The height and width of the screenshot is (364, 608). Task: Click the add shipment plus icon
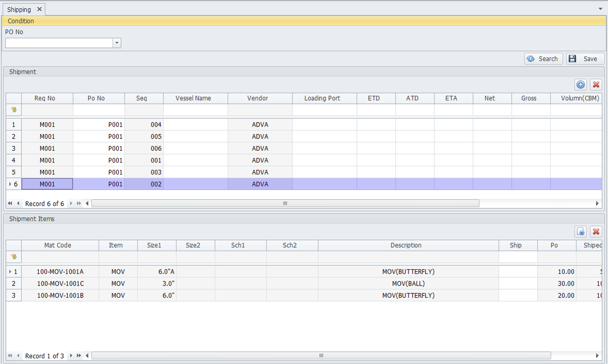(x=581, y=85)
